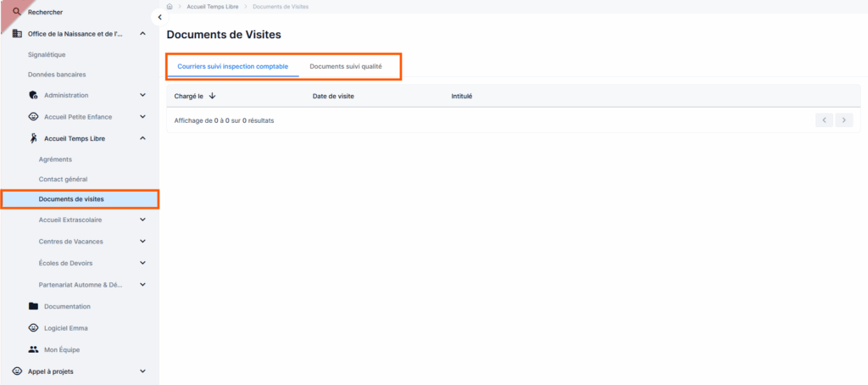Click the Documentation folder icon
This screenshot has height=385, width=868.
33,306
